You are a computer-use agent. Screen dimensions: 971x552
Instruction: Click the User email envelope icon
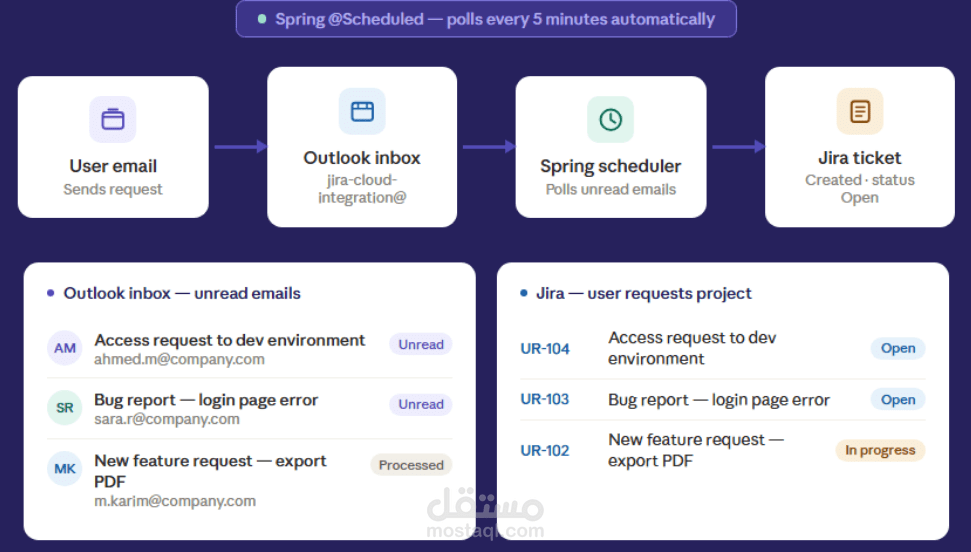113,119
